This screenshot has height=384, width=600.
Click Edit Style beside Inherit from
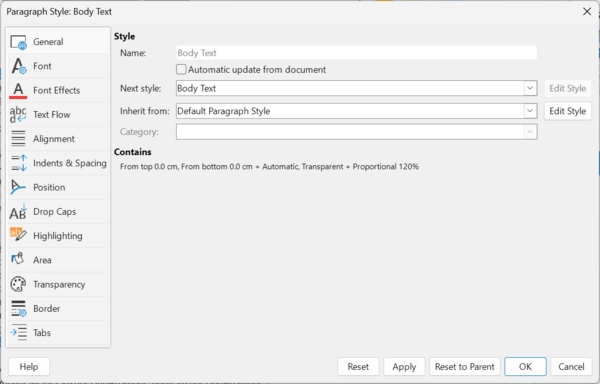tap(568, 111)
